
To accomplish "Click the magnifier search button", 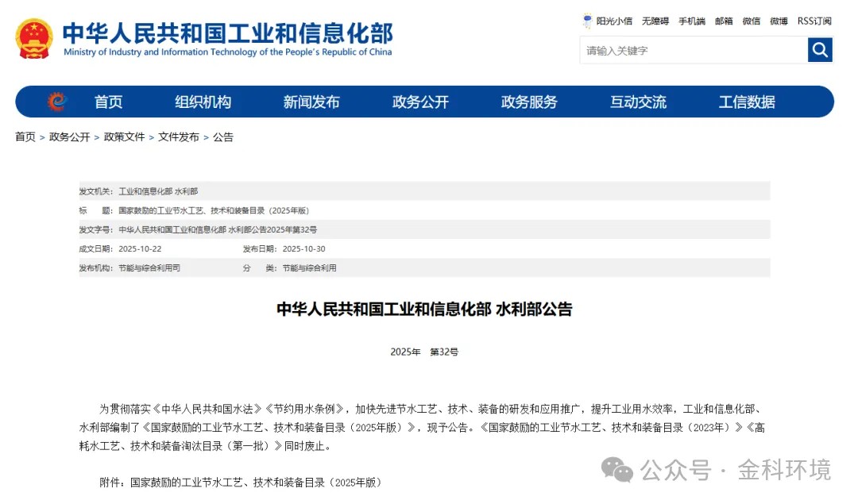I will [x=820, y=50].
